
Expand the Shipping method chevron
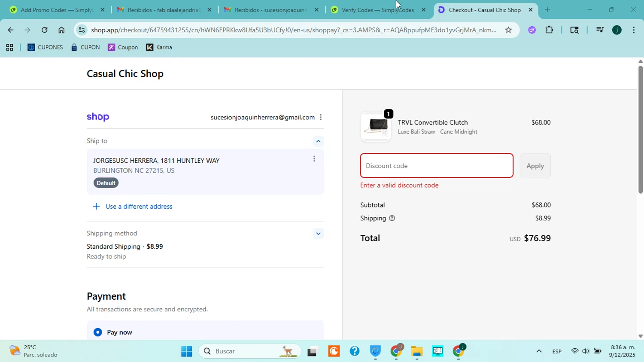click(318, 234)
